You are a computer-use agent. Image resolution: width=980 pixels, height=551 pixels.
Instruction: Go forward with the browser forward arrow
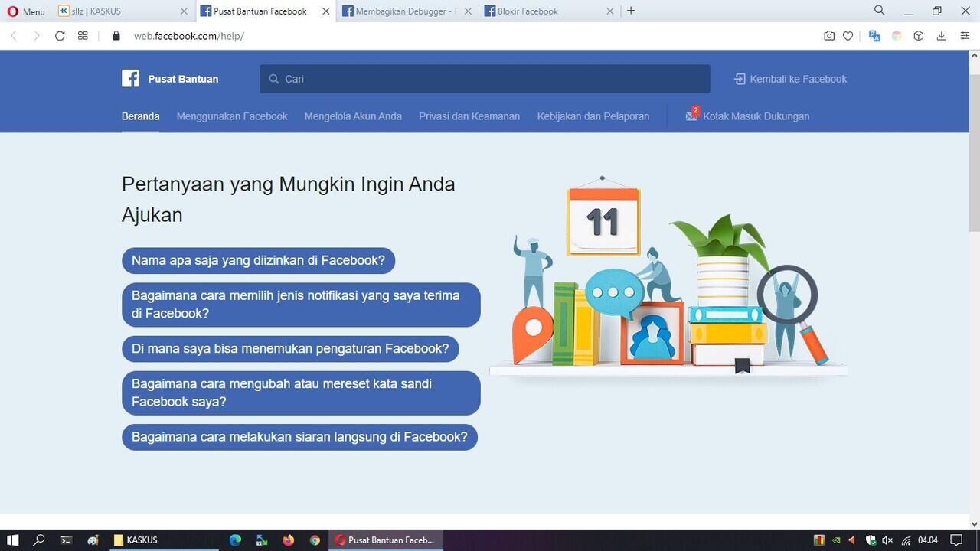coord(36,36)
